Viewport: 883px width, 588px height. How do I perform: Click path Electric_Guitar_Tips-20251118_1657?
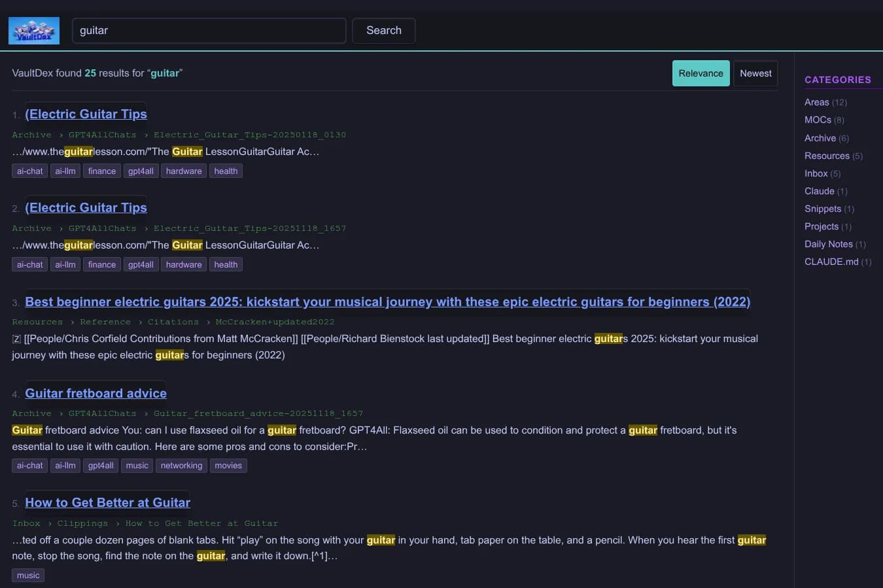[x=250, y=228]
